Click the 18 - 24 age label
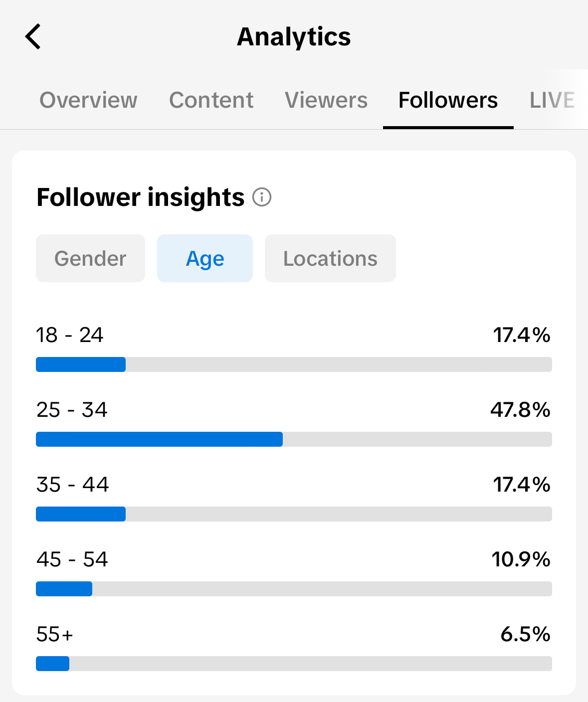This screenshot has width=588, height=702. point(69,335)
